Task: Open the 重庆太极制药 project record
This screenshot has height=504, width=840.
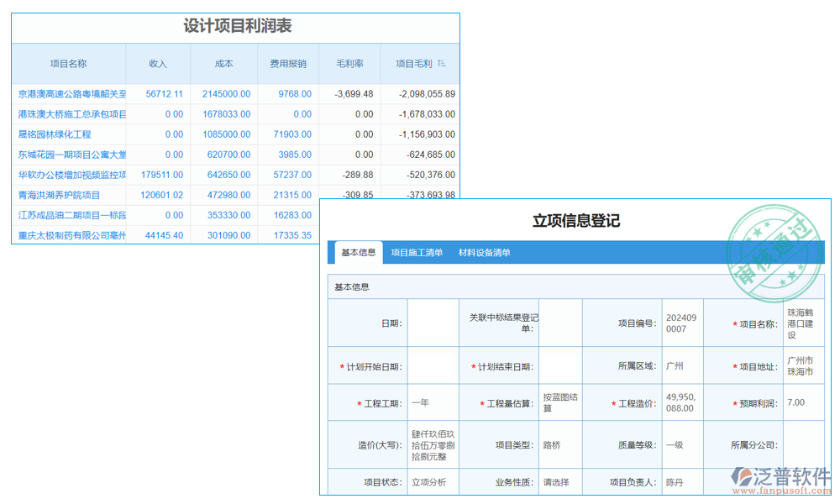Action: [67, 235]
